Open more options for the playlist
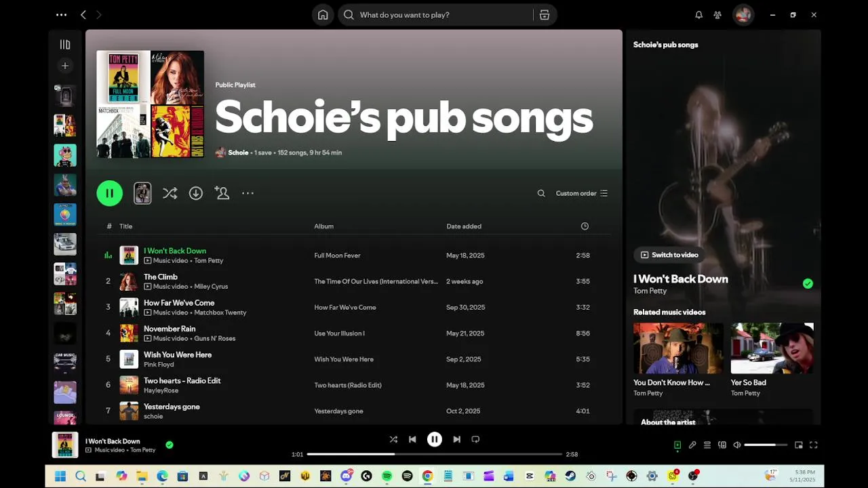868x488 pixels. click(x=248, y=193)
